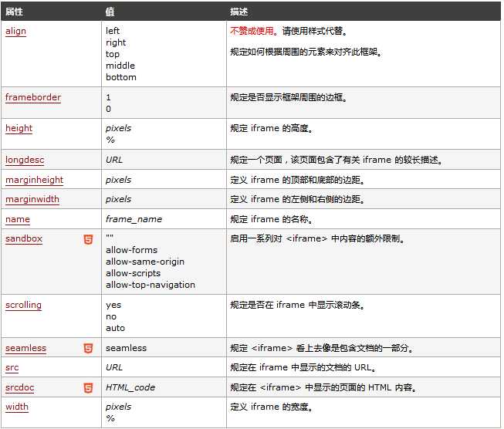Click the 属性 column header
Image resolution: width=504 pixels, height=429 pixels.
(x=15, y=12)
